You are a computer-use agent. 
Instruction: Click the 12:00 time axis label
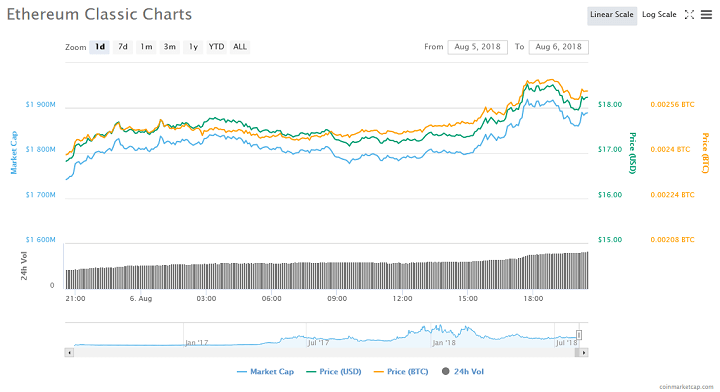click(x=402, y=298)
